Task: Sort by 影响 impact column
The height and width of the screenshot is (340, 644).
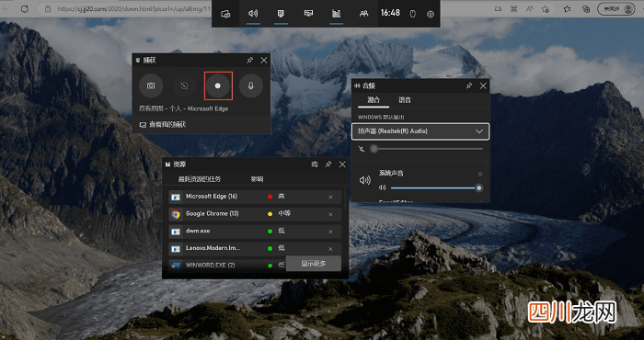Action: pos(257,179)
